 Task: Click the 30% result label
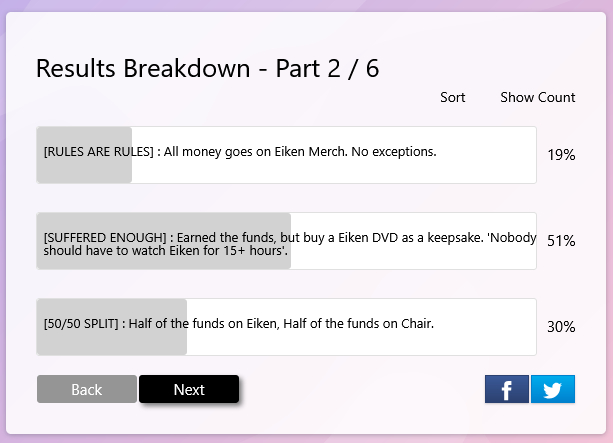[x=561, y=327]
